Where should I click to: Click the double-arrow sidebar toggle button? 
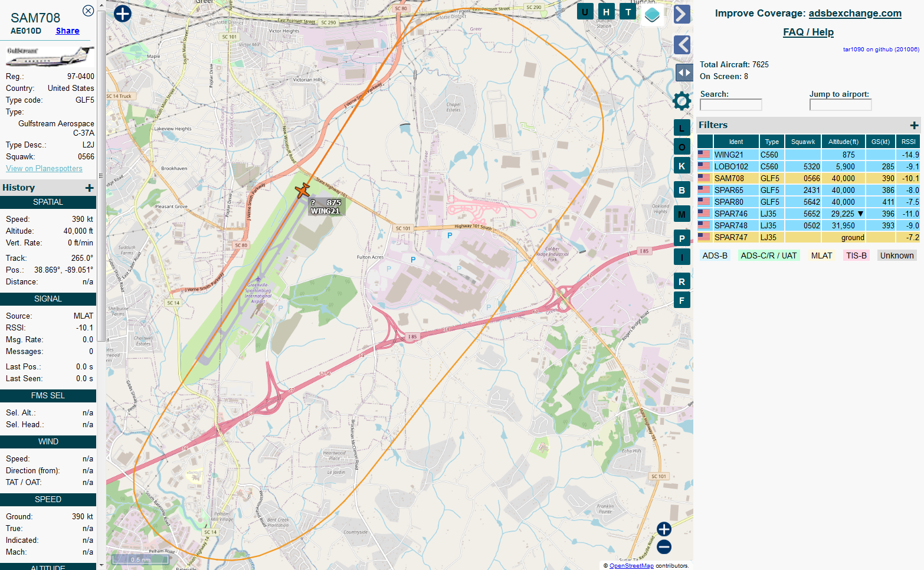coord(684,73)
